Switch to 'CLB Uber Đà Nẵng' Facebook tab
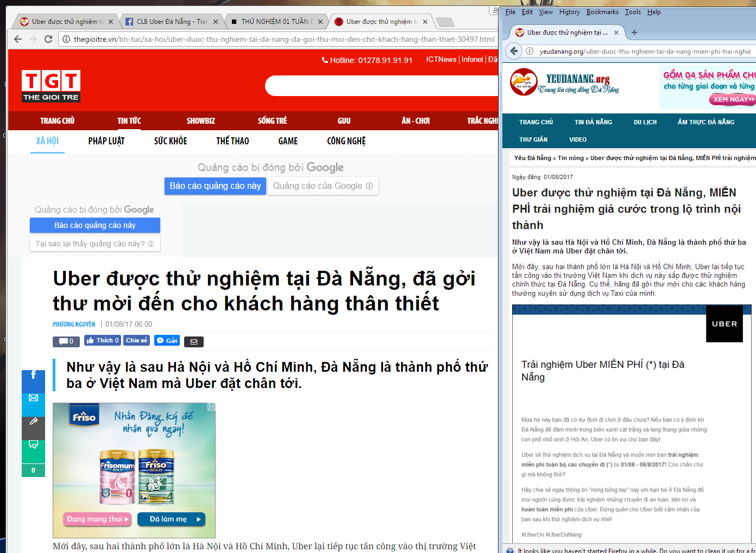This screenshot has width=756, height=553. 167,22
